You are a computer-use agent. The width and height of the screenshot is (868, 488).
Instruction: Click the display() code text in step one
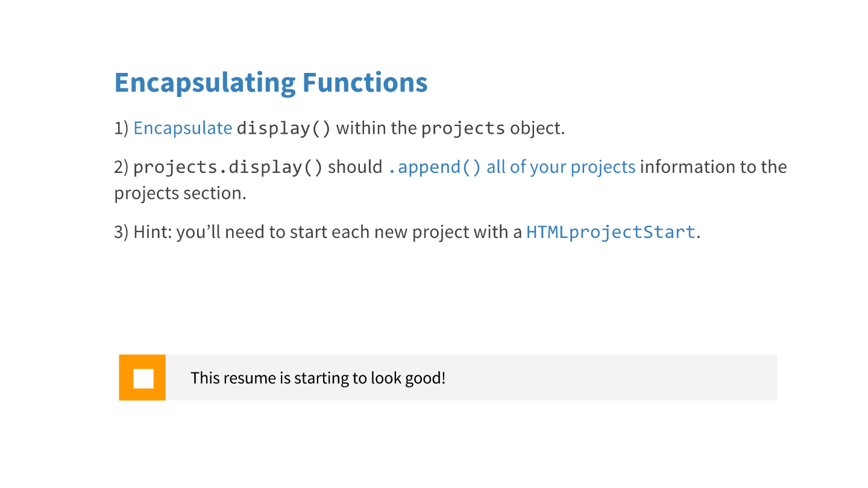(x=284, y=128)
